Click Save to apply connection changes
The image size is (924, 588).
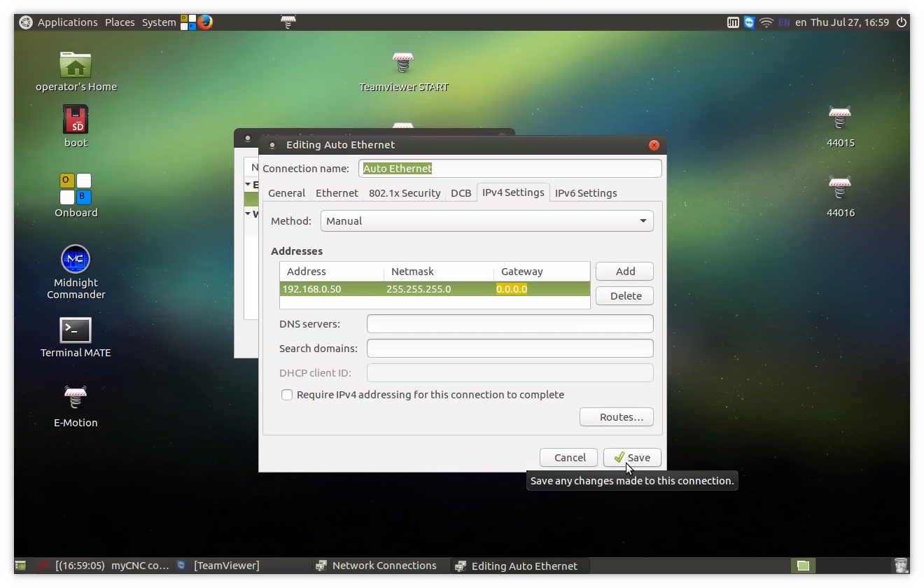pyautogui.click(x=632, y=458)
